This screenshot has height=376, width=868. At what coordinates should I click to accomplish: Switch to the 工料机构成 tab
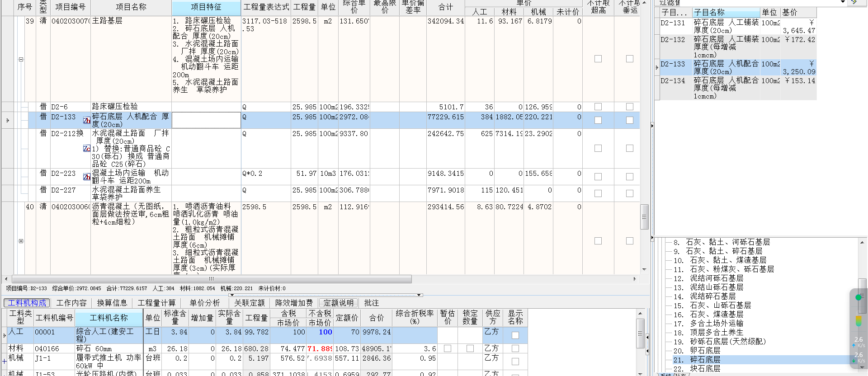pyautogui.click(x=27, y=303)
